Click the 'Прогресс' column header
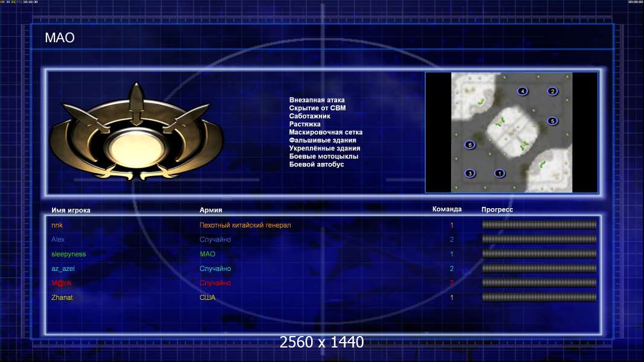644x362 pixels. pyautogui.click(x=497, y=209)
